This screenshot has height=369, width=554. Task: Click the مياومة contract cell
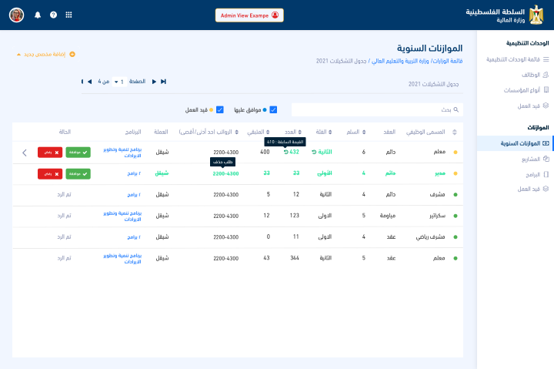tap(388, 216)
